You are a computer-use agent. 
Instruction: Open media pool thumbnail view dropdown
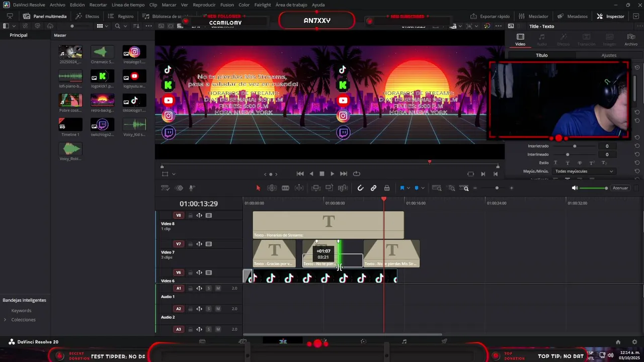(x=107, y=26)
